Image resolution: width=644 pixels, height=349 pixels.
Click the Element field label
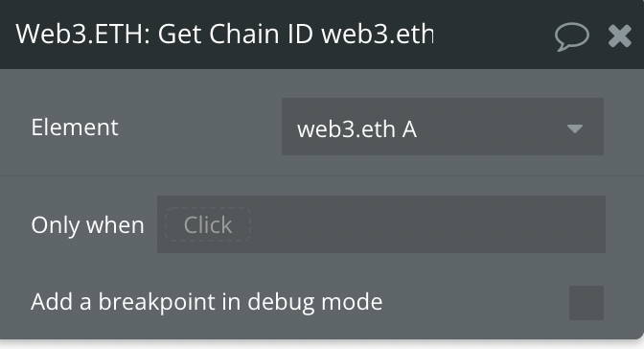[75, 127]
